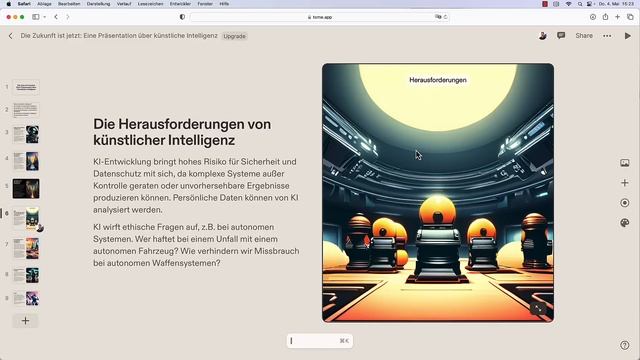Screen dimensions: 640x360
Task: Select page 6 thumbnail
Action: coord(26,218)
